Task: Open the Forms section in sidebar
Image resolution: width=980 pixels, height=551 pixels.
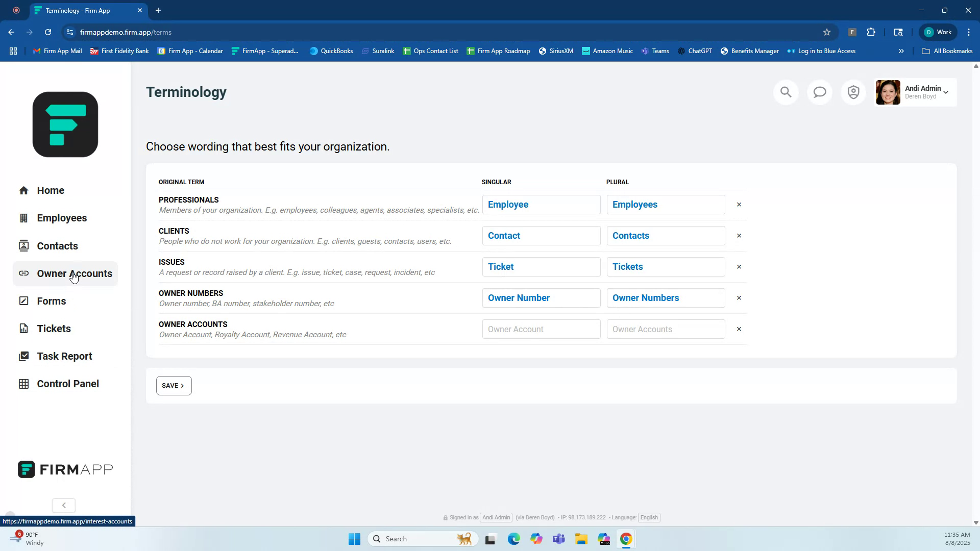Action: 51,301
